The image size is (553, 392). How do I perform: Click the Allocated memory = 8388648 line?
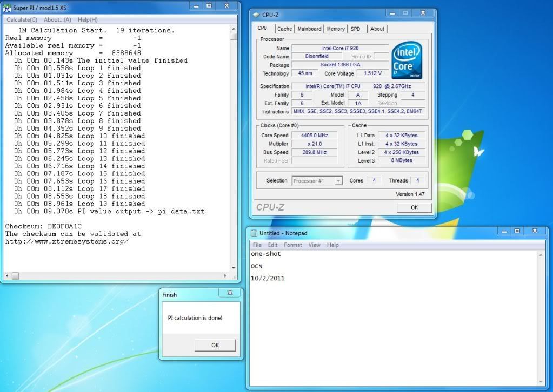pos(73,53)
